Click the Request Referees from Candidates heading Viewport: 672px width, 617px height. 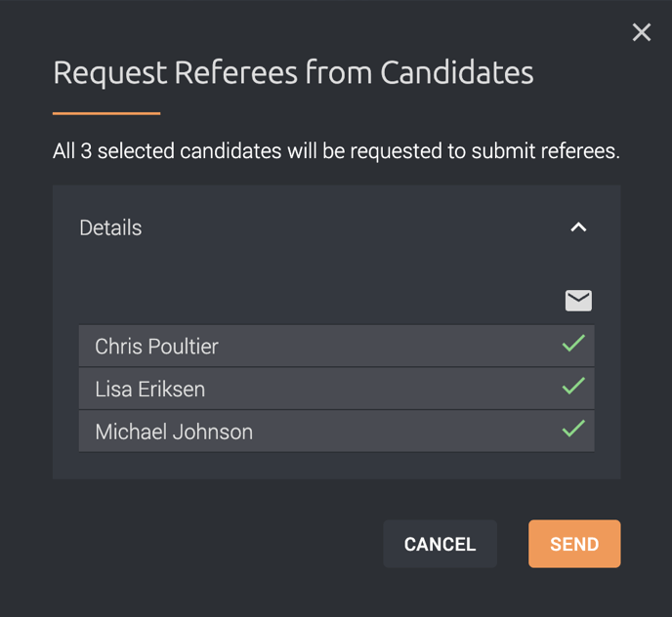coord(293,72)
